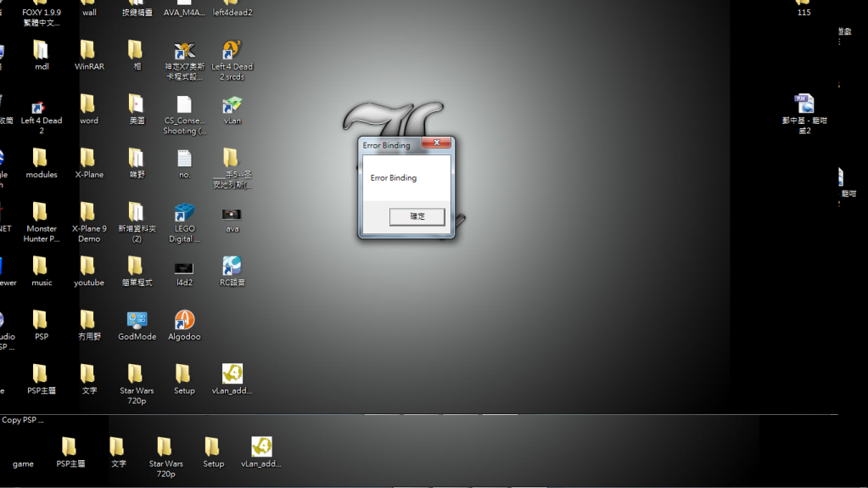
Task: Select the no. text file
Action: [x=184, y=159]
